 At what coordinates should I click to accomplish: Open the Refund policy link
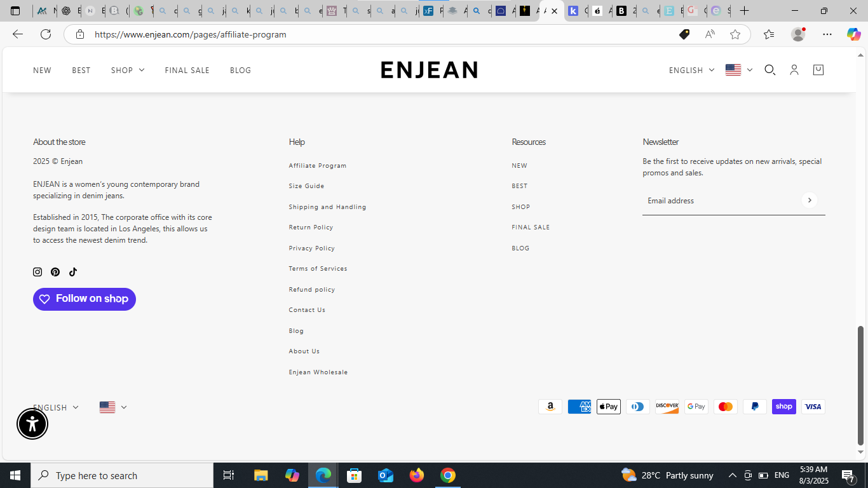point(311,290)
